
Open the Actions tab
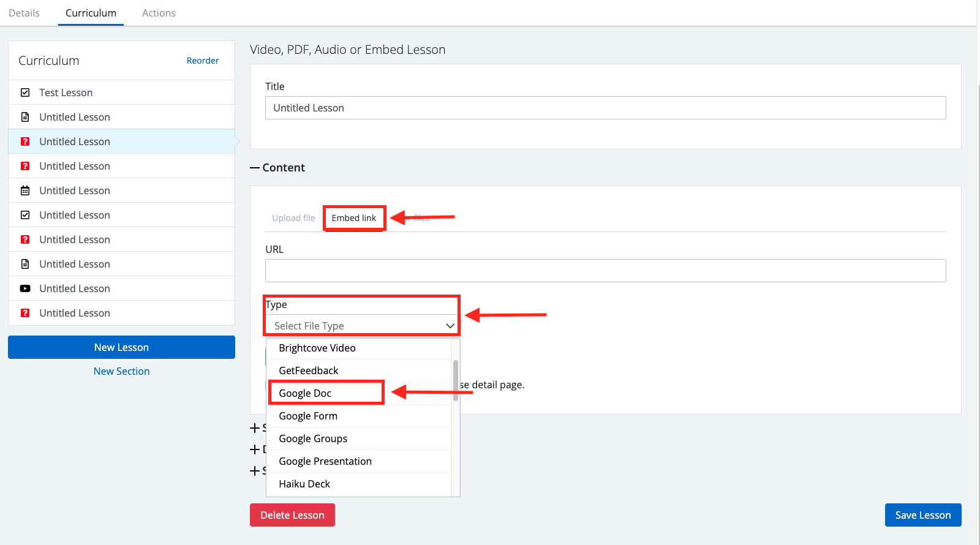pyautogui.click(x=159, y=13)
